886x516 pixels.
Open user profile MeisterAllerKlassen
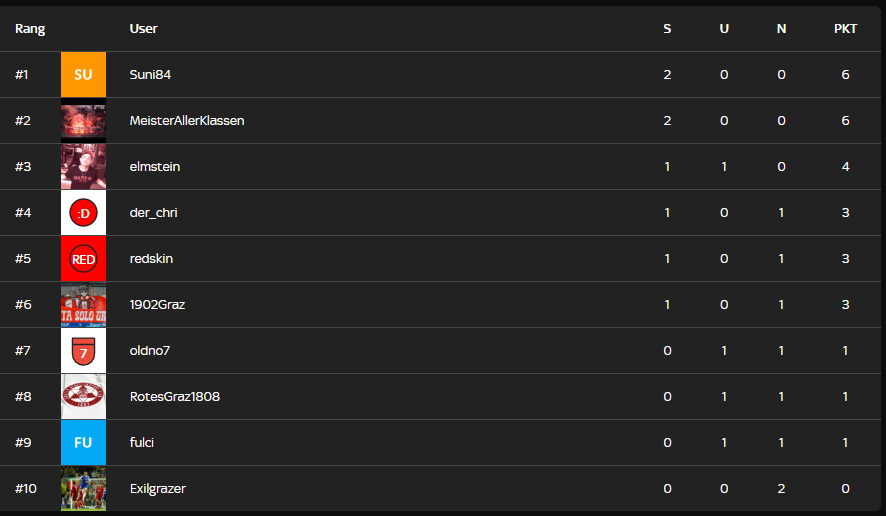pos(187,121)
